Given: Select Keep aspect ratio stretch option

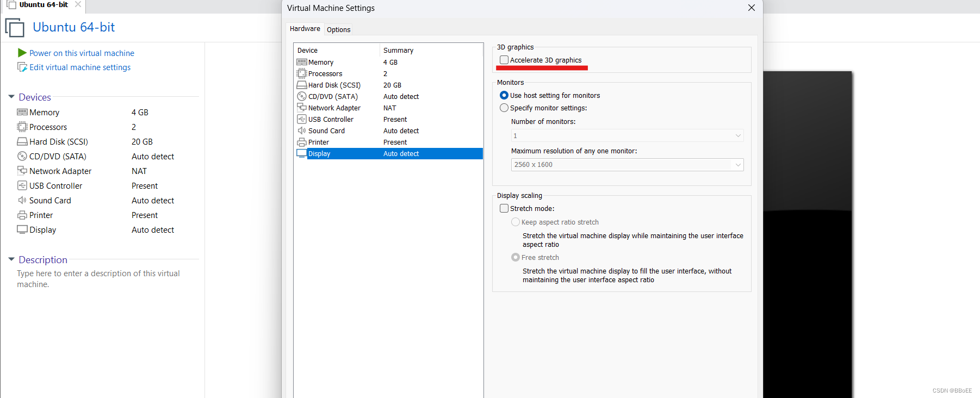Looking at the screenshot, I should 516,222.
